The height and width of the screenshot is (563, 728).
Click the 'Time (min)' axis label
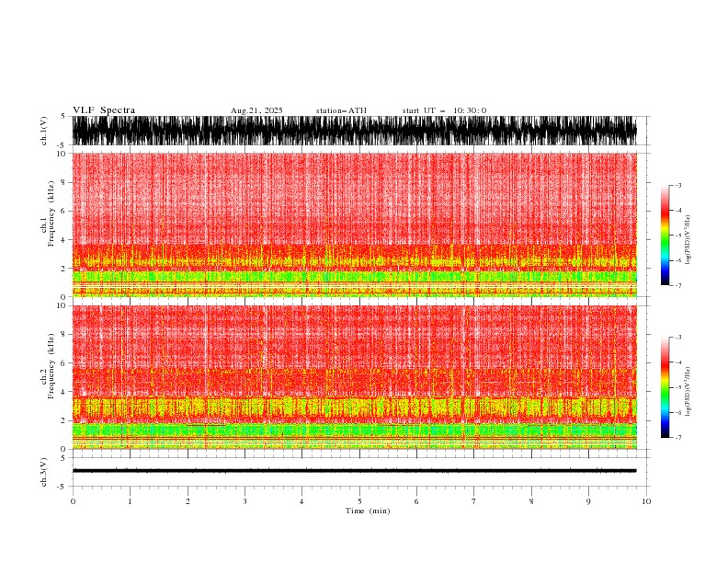click(368, 511)
